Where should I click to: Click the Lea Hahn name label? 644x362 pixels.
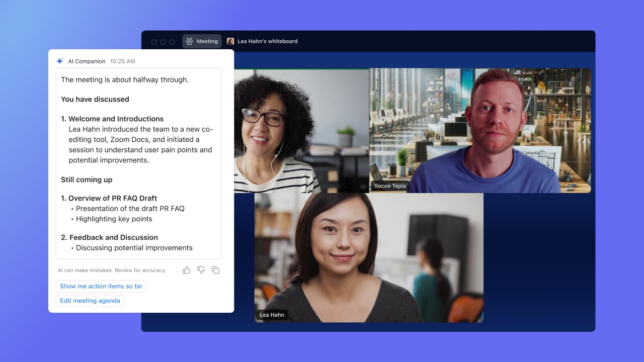click(x=272, y=315)
